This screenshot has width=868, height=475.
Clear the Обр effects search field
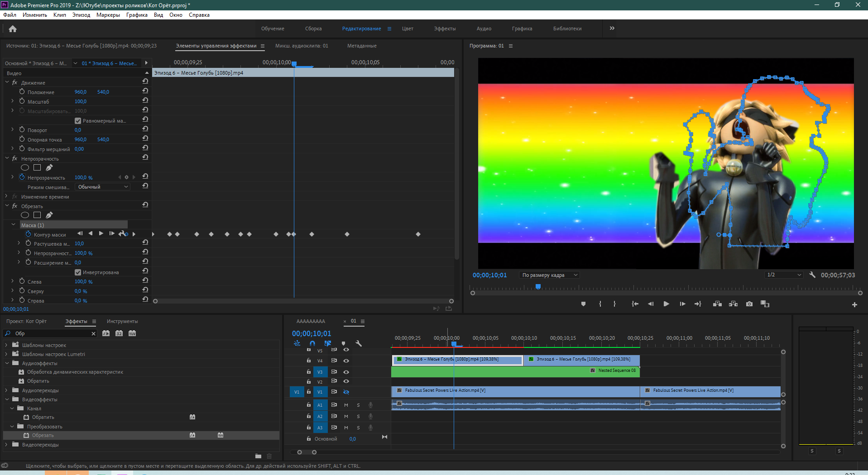click(x=93, y=334)
